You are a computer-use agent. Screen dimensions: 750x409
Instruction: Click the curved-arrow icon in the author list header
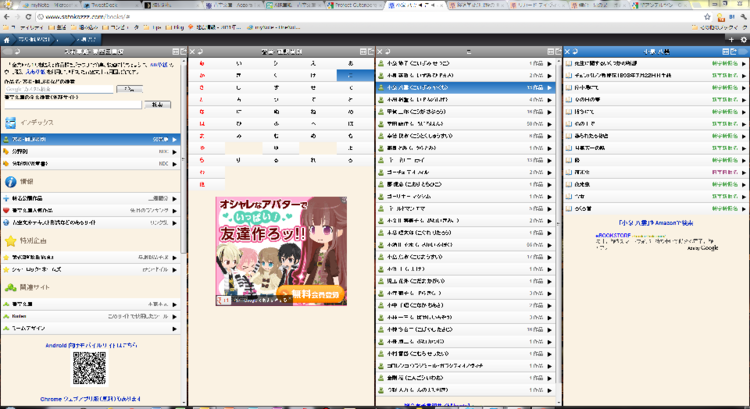[x=387, y=51]
